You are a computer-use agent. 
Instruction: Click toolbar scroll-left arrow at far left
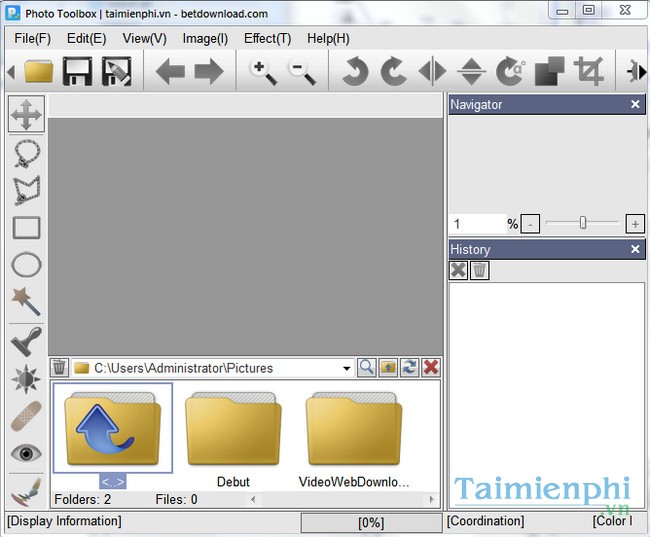click(x=11, y=72)
